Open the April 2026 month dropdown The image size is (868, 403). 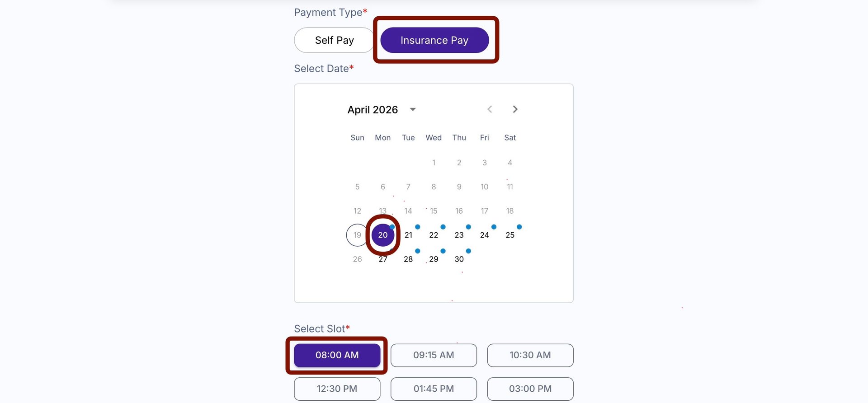click(x=412, y=110)
